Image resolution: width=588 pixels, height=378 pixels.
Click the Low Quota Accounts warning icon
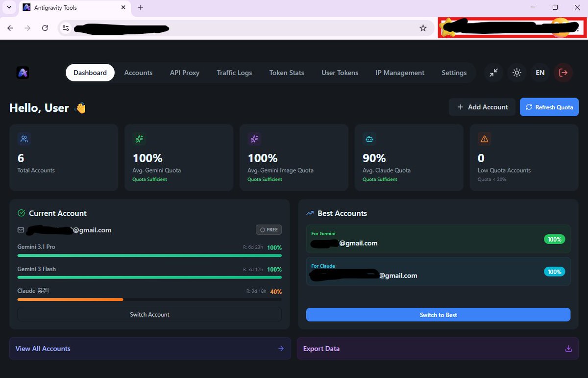[484, 139]
